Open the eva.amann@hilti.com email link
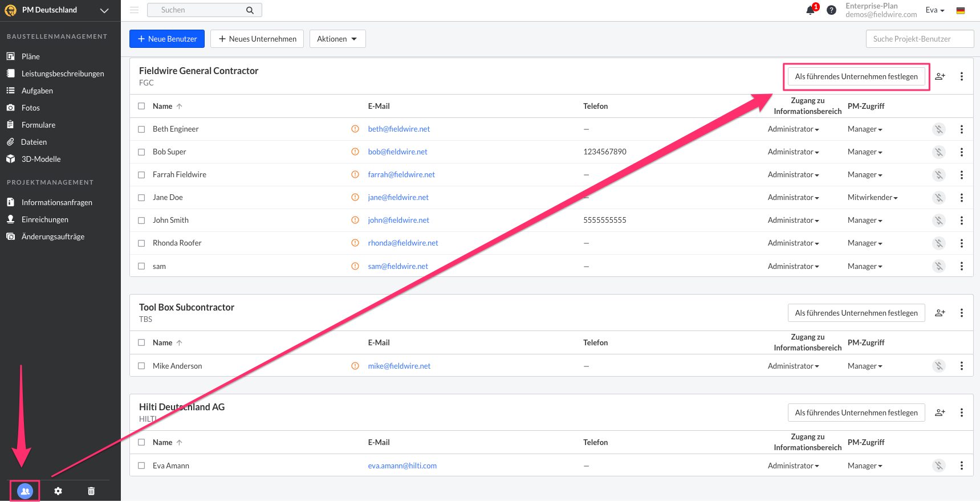Viewport: 980px width, 502px height. 402,466
